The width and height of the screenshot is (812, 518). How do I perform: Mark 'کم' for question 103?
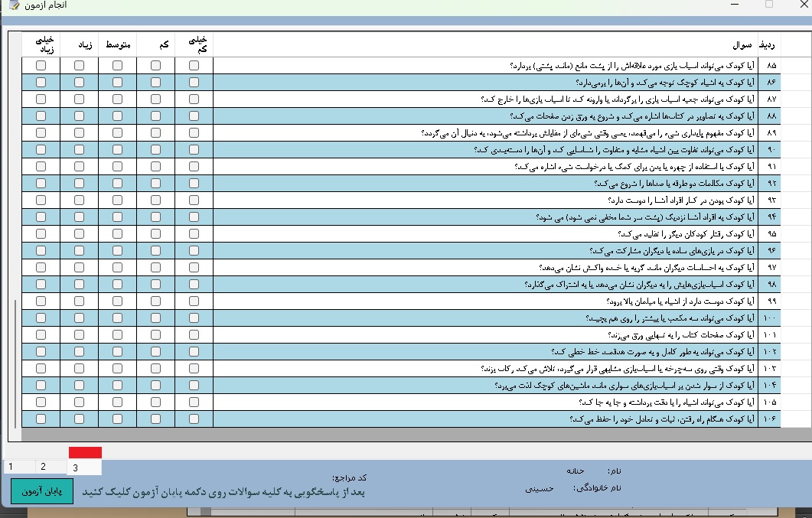156,369
